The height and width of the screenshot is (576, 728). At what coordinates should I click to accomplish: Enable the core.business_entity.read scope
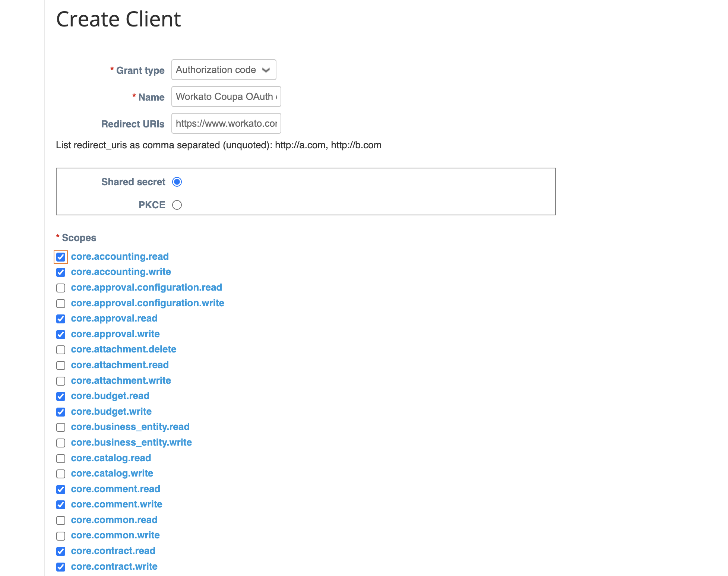[61, 427]
